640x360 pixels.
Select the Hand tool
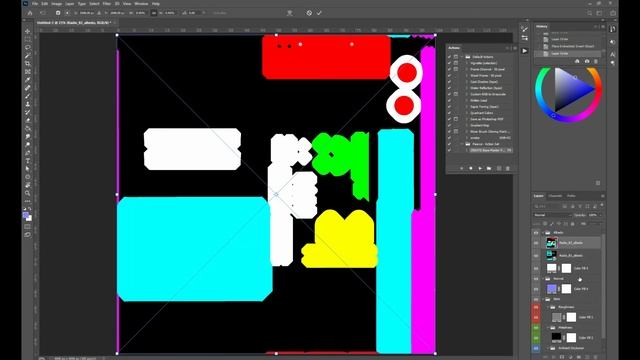click(x=28, y=185)
